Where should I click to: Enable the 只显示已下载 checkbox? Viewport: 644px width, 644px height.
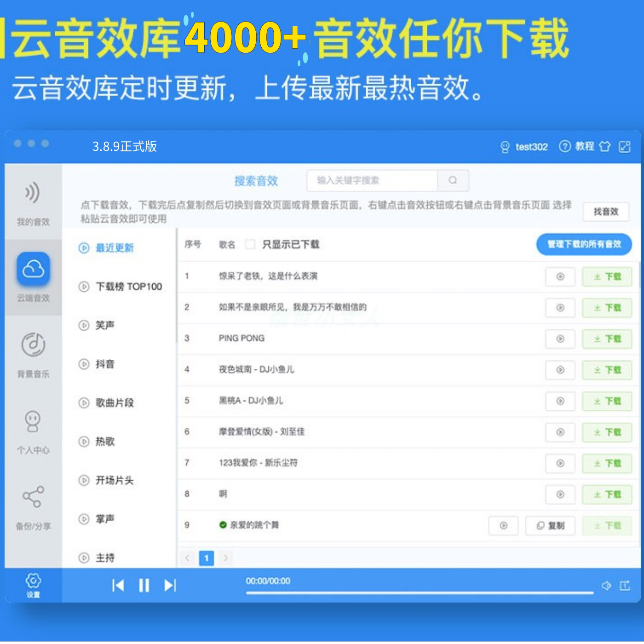pos(250,245)
